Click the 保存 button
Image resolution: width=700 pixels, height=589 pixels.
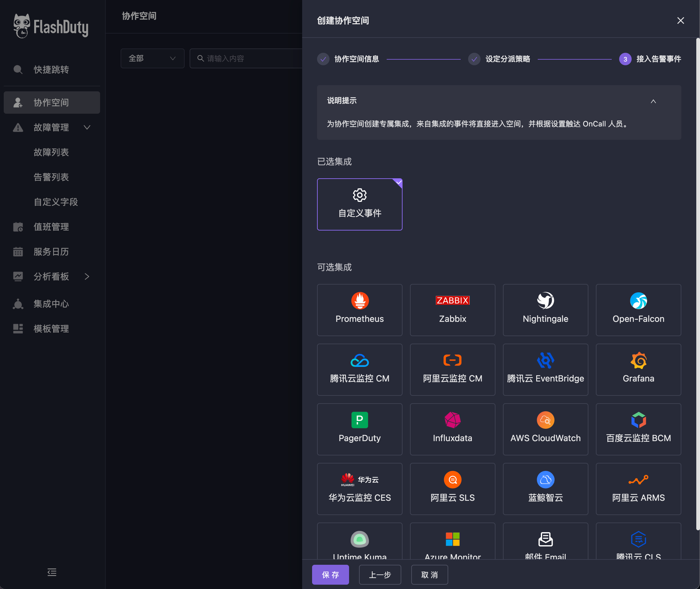coord(330,575)
